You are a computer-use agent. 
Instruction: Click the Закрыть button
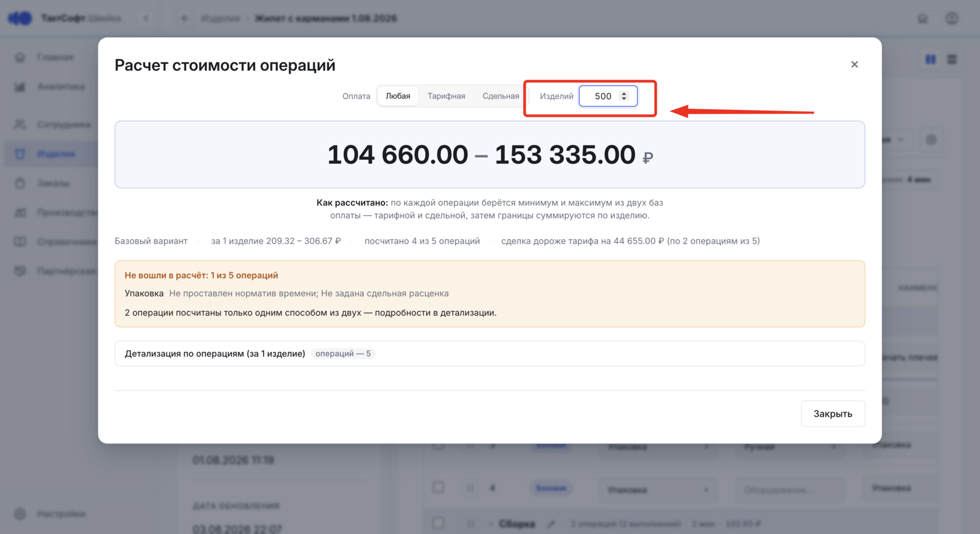tap(832, 413)
